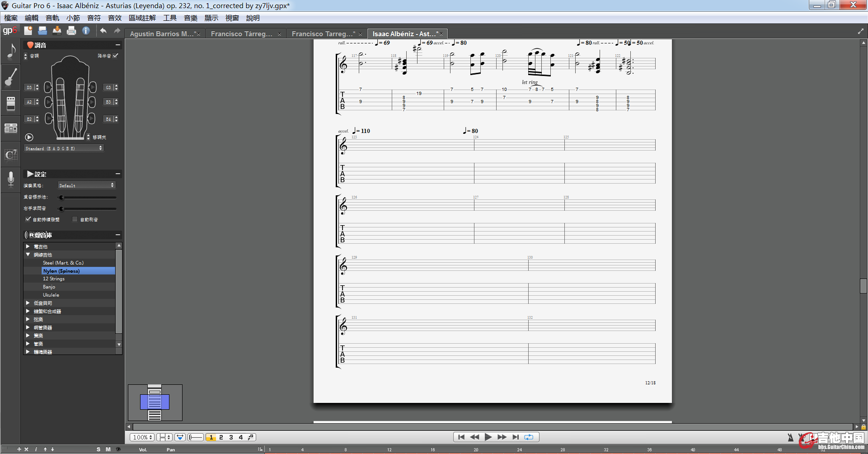Open the 工具 menu
This screenshot has height=454, width=868.
[170, 18]
